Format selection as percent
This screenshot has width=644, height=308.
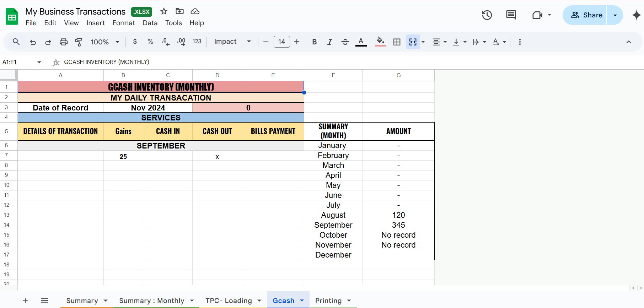150,42
